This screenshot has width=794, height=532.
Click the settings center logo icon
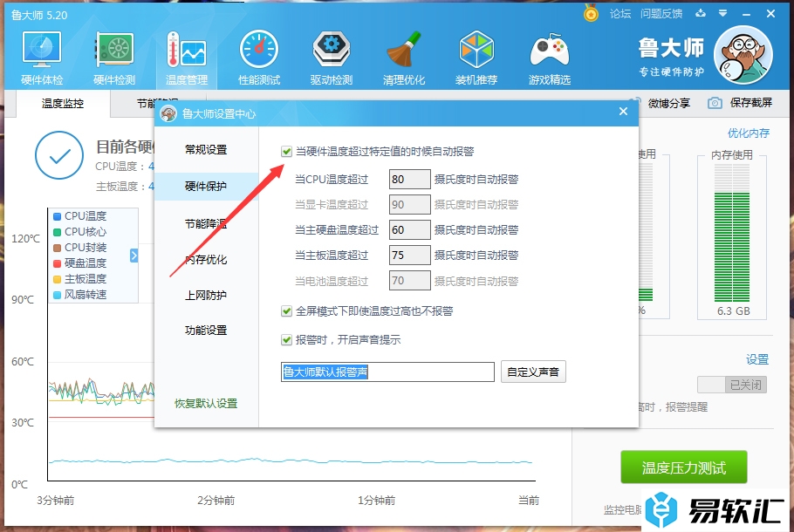point(168,114)
